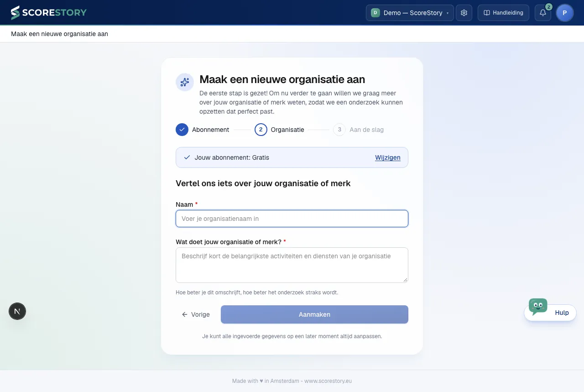
Task: Click the www.scorestory.eu footer text
Action: (x=328, y=381)
